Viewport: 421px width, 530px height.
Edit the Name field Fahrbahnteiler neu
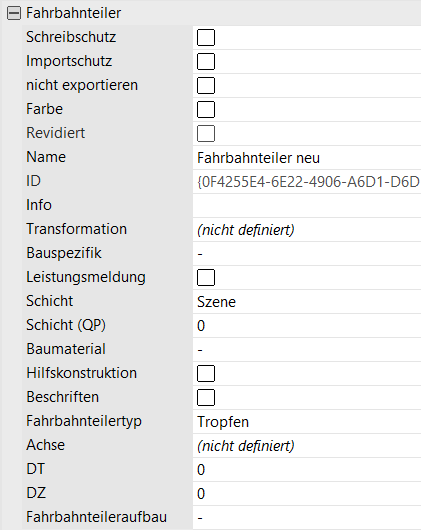pos(307,158)
